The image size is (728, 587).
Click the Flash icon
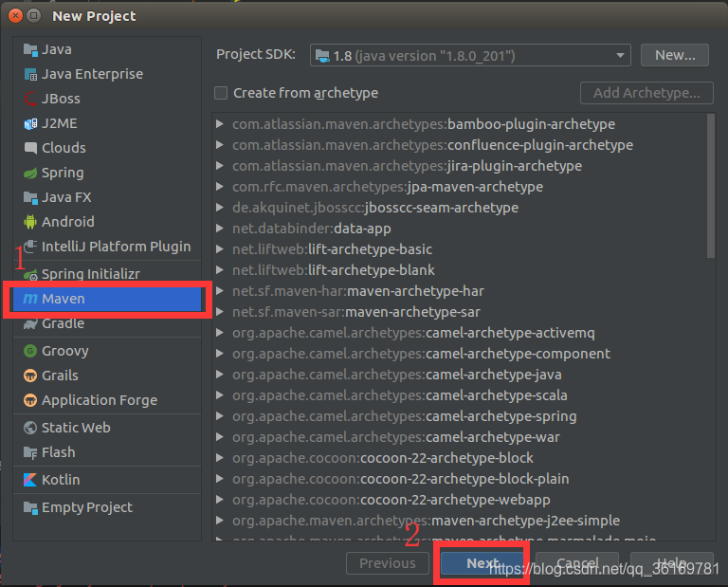(x=30, y=452)
